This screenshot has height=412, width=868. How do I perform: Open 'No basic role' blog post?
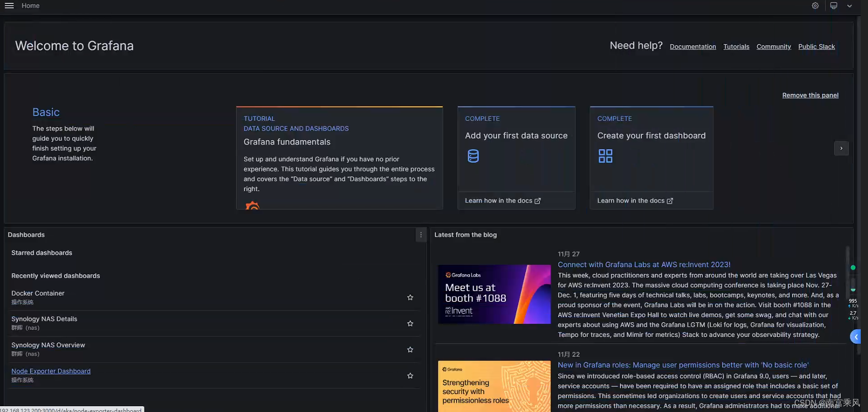683,365
